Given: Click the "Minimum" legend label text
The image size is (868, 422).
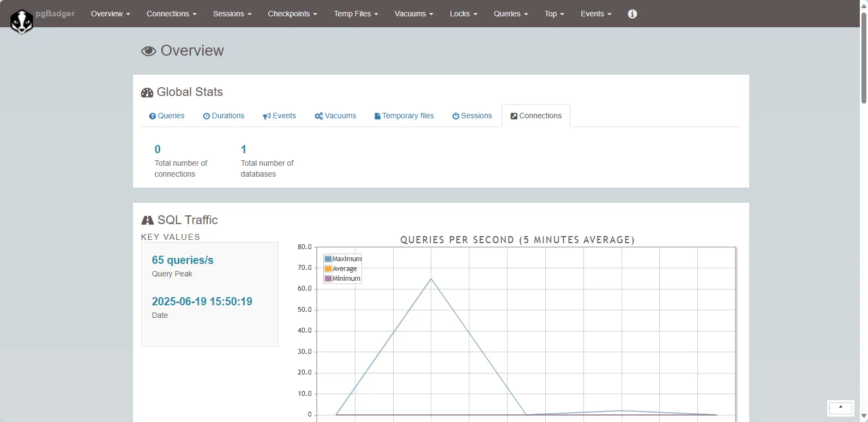Looking at the screenshot, I should point(347,279).
